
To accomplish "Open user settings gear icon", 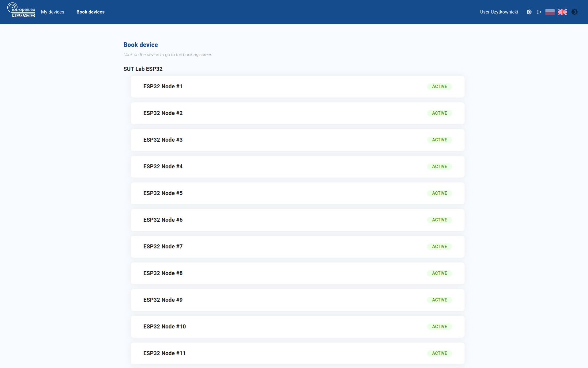I will (529, 12).
